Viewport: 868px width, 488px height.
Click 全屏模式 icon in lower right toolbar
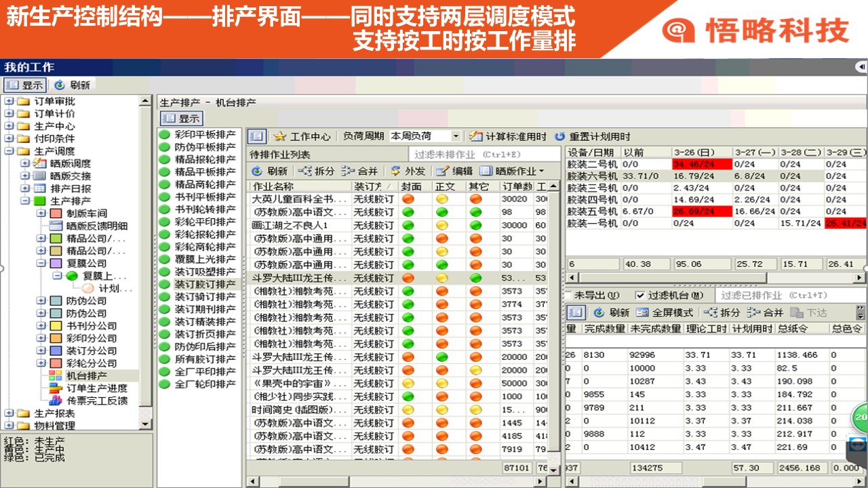coord(642,312)
